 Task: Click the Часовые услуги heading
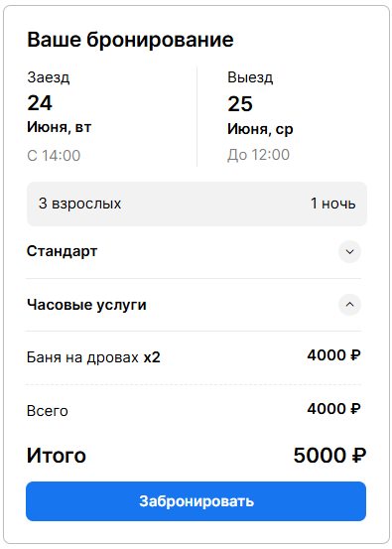click(x=86, y=305)
